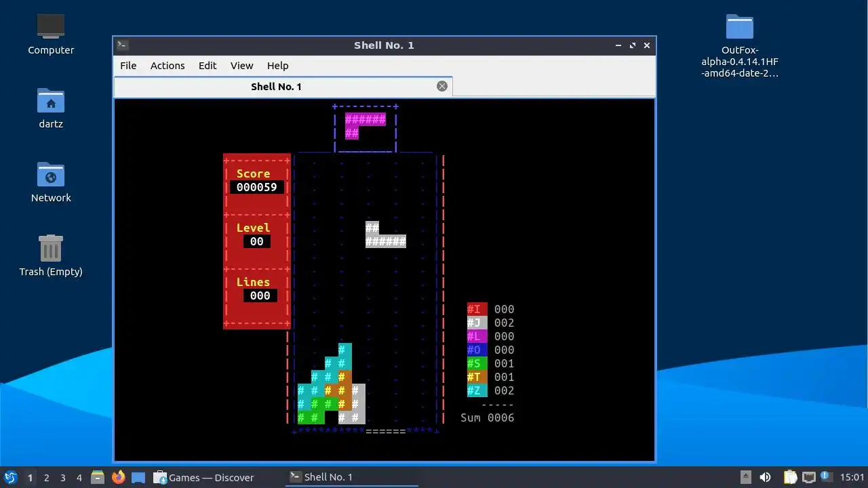Click the show desktop icon in the taskbar

click(138, 477)
